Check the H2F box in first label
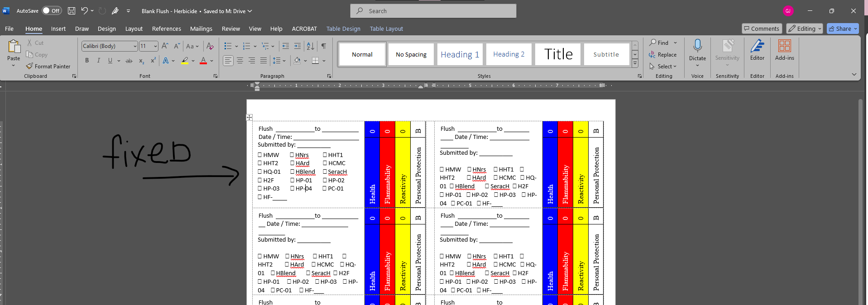Viewport: 868px width, 305px height. point(260,180)
